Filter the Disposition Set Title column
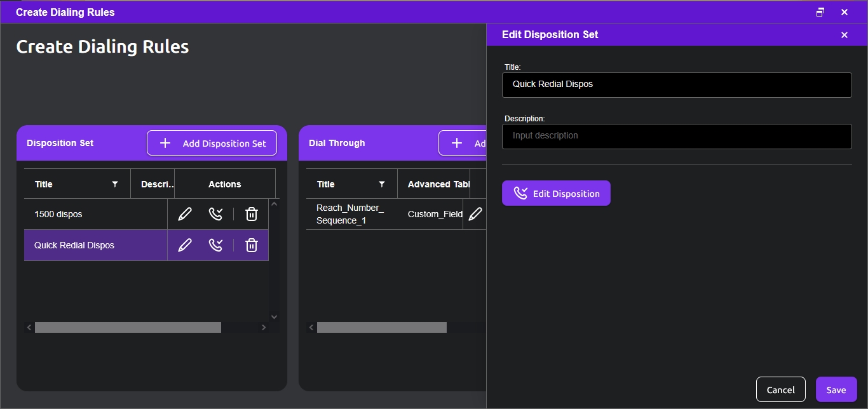Image resolution: width=868 pixels, height=409 pixels. pos(115,184)
